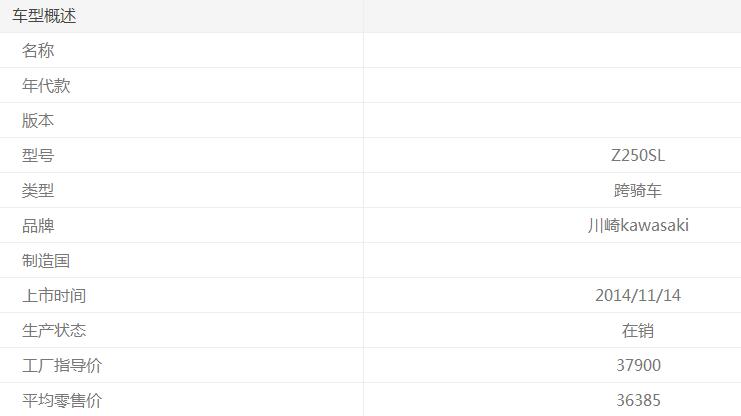The width and height of the screenshot is (741, 416).
Task: Click the 36385 average retail price
Action: click(x=637, y=401)
